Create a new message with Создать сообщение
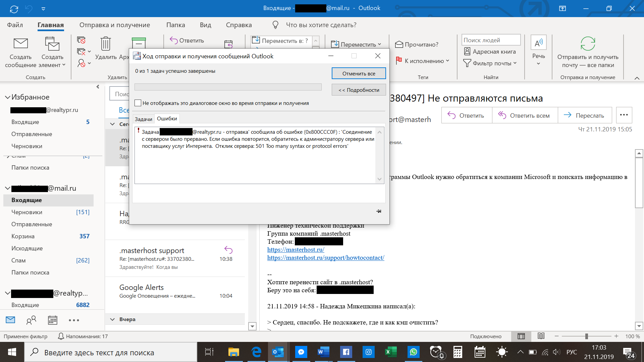 [20, 53]
